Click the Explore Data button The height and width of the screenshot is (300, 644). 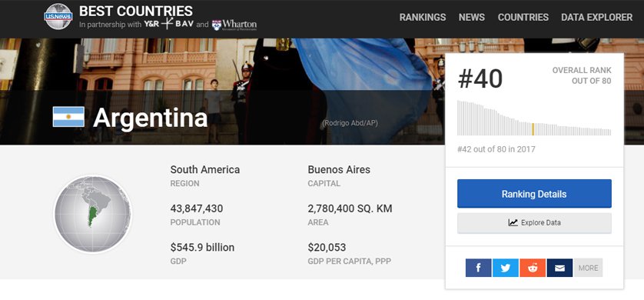pos(534,223)
